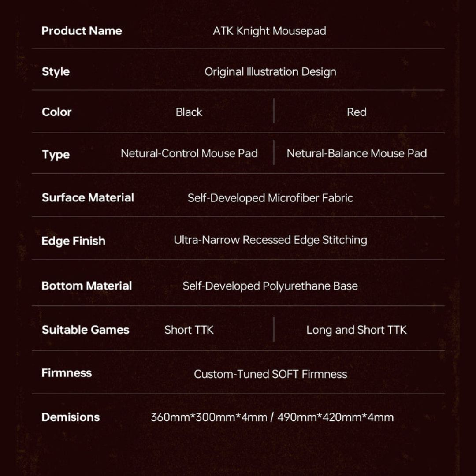Click the 'Type' row label
The width and height of the screenshot is (476, 476).
[56, 155]
